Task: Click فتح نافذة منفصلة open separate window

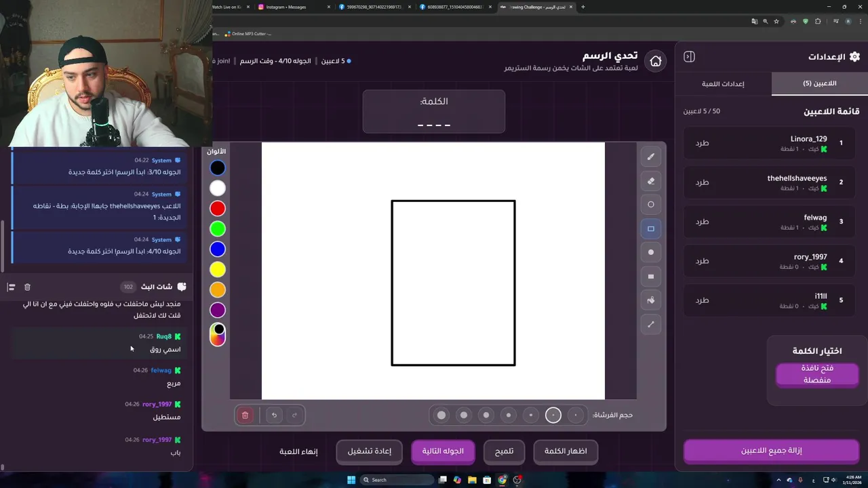Action: (817, 374)
